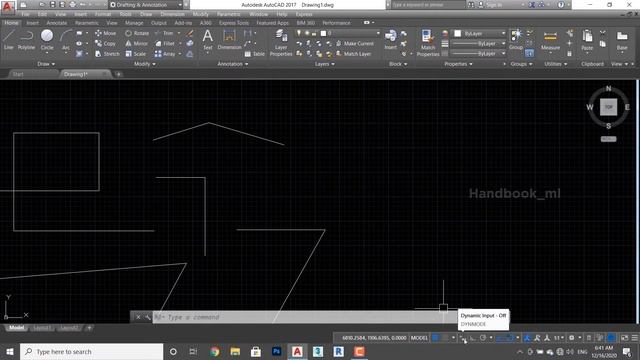The image size is (640, 360).
Task: Click the command line input field
Action: 305,317
